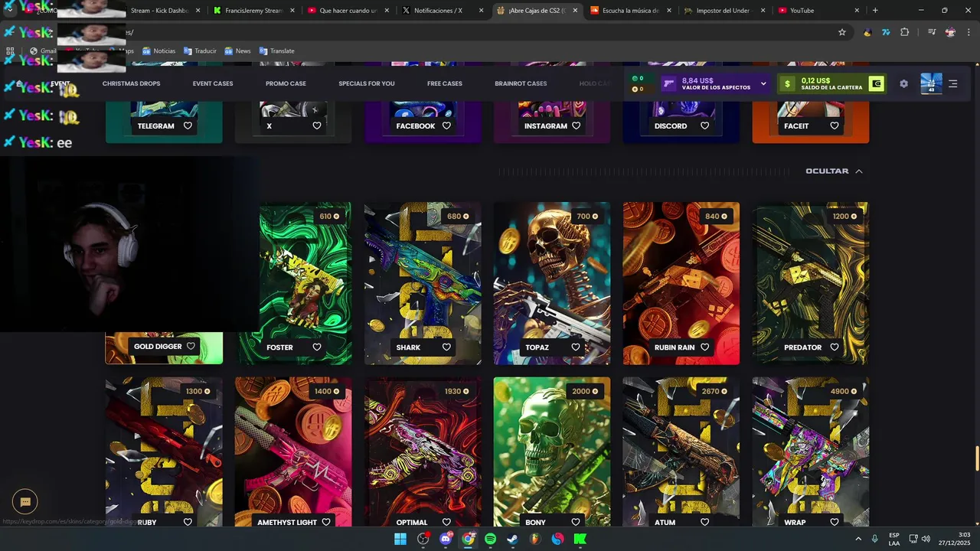Image resolution: width=980 pixels, height=551 pixels.
Task: Open the BONY skull case thumbnail
Action: click(x=552, y=452)
